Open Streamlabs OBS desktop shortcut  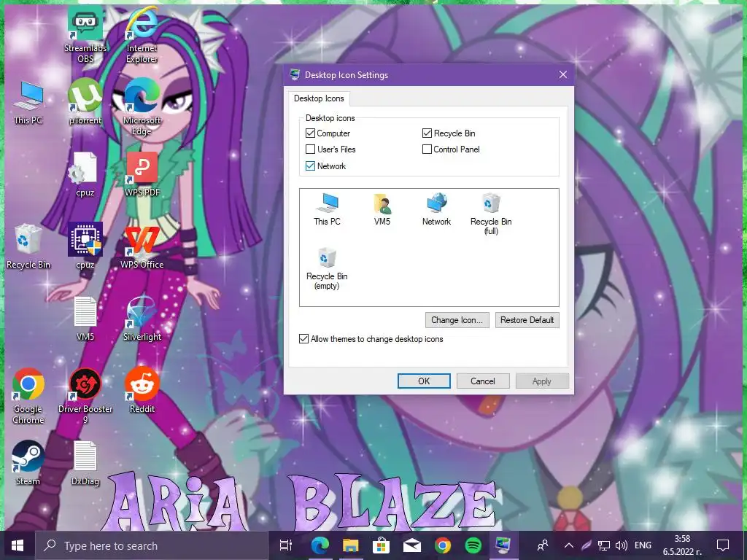pos(85,35)
